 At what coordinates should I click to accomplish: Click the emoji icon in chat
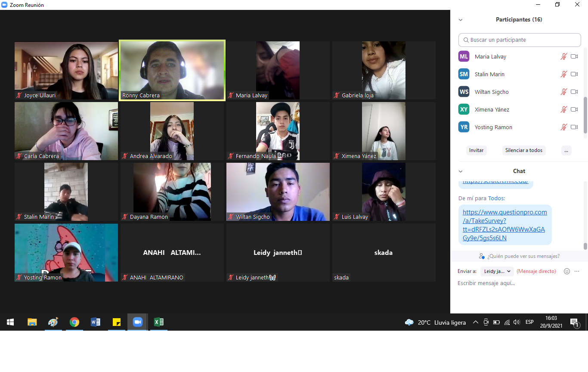[x=567, y=271]
